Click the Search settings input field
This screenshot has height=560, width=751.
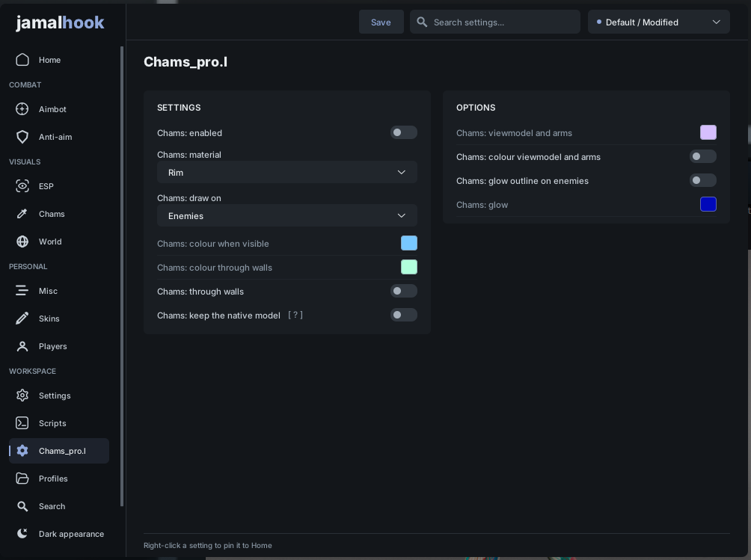(494, 22)
